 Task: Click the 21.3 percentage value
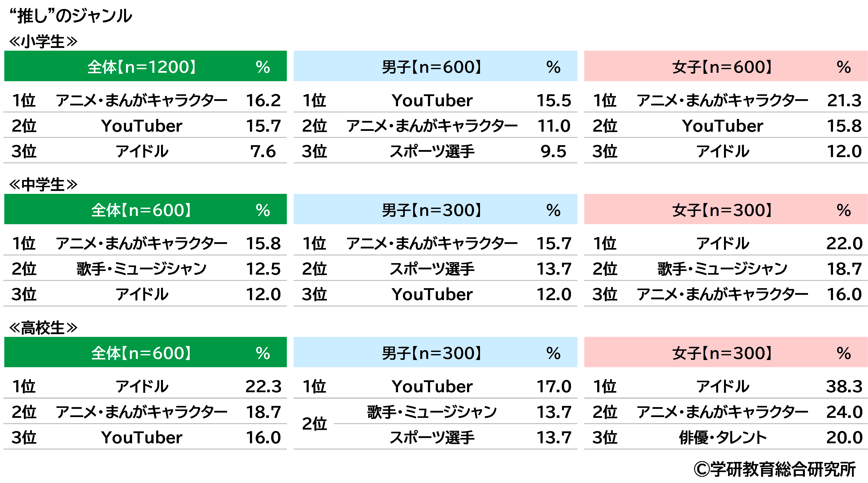click(x=844, y=100)
